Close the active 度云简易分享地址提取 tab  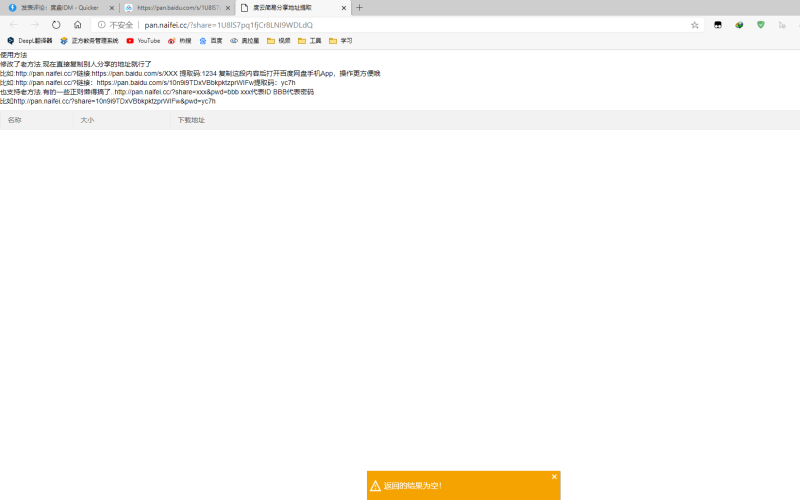tap(343, 8)
